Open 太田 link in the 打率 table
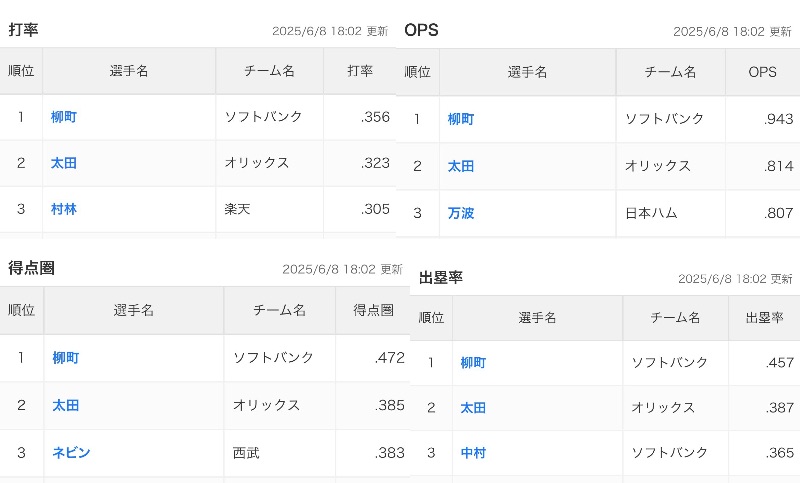This screenshot has height=483, width=800. pyautogui.click(x=64, y=163)
